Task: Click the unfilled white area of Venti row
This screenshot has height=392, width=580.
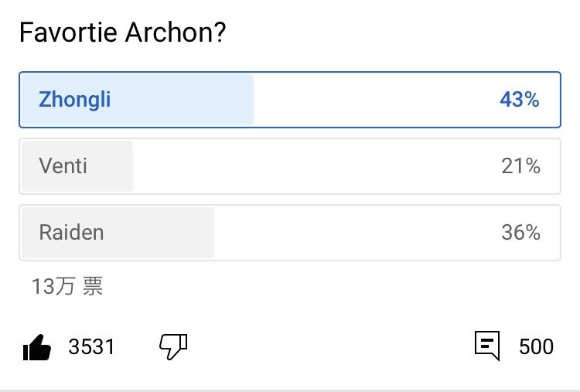Action: pyautogui.click(x=309, y=165)
